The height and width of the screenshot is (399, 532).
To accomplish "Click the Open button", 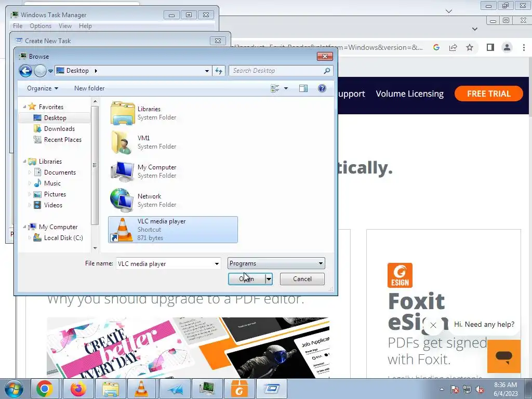I will pos(247,279).
